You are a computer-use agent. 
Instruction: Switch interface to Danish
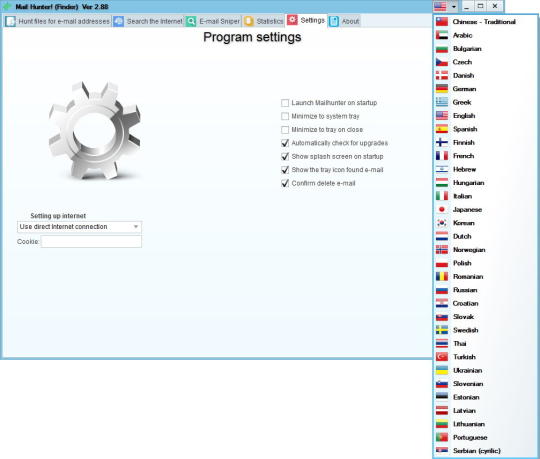[x=485, y=75]
